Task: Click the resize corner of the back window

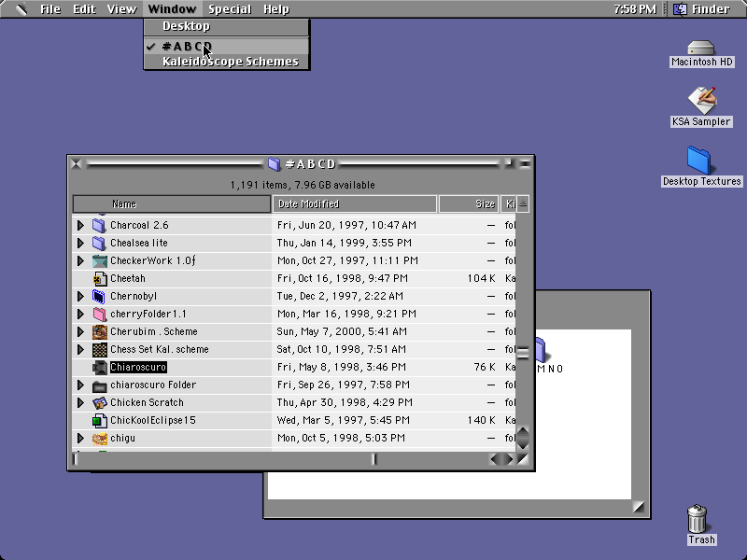Action: (x=639, y=507)
